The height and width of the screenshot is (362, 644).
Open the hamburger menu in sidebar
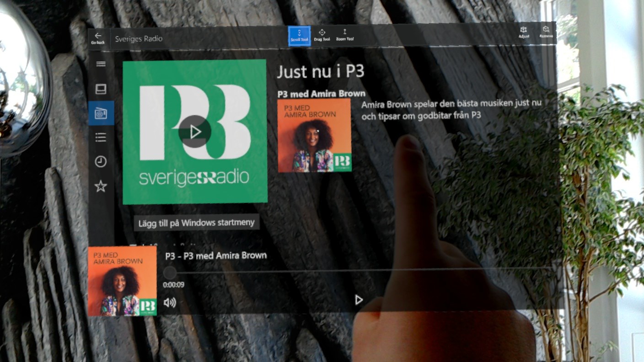(101, 64)
